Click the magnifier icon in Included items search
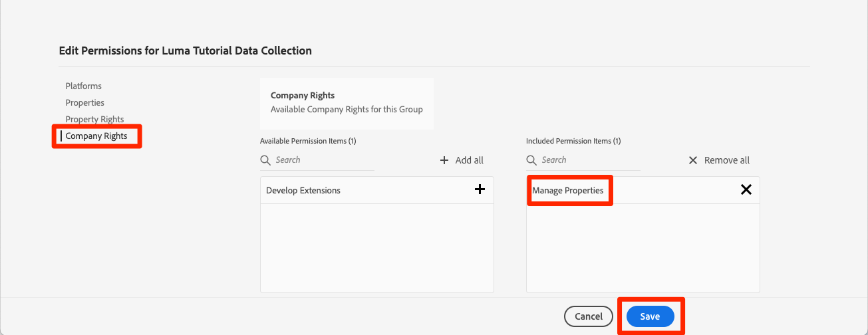This screenshot has height=335, width=868. (531, 160)
